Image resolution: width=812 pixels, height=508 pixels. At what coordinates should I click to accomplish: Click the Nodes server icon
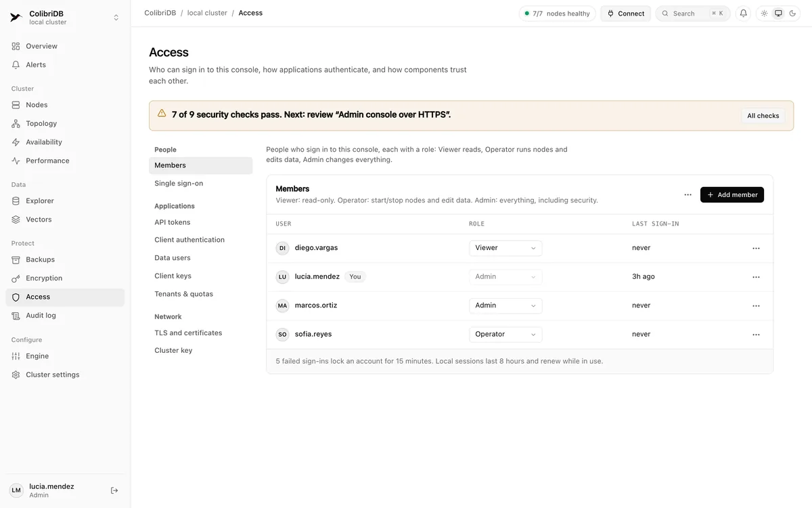pyautogui.click(x=16, y=105)
